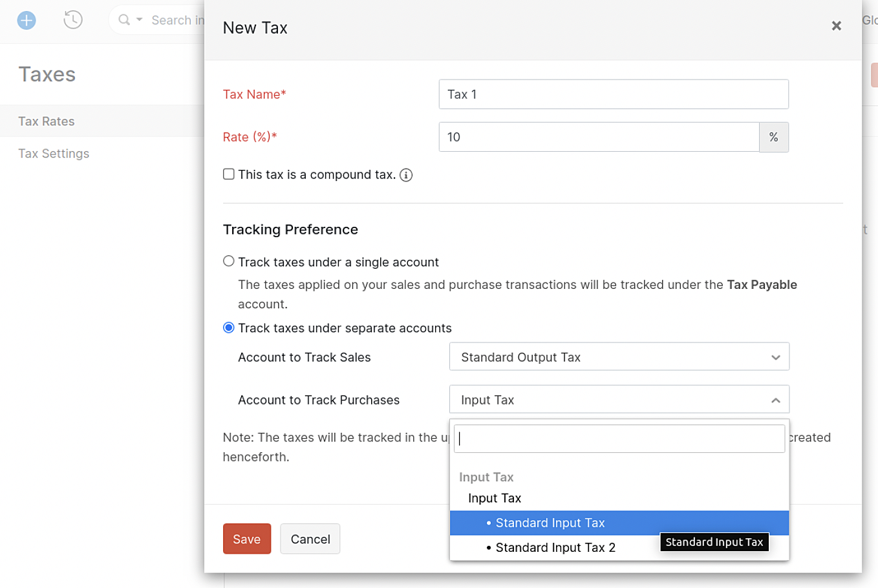
Task: Enable the compound tax checkbox
Action: point(229,174)
